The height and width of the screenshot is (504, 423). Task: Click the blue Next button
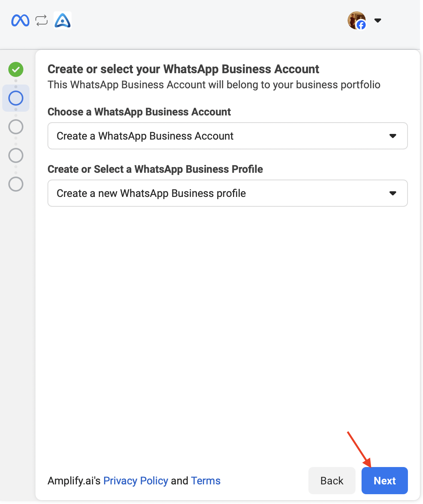385,481
